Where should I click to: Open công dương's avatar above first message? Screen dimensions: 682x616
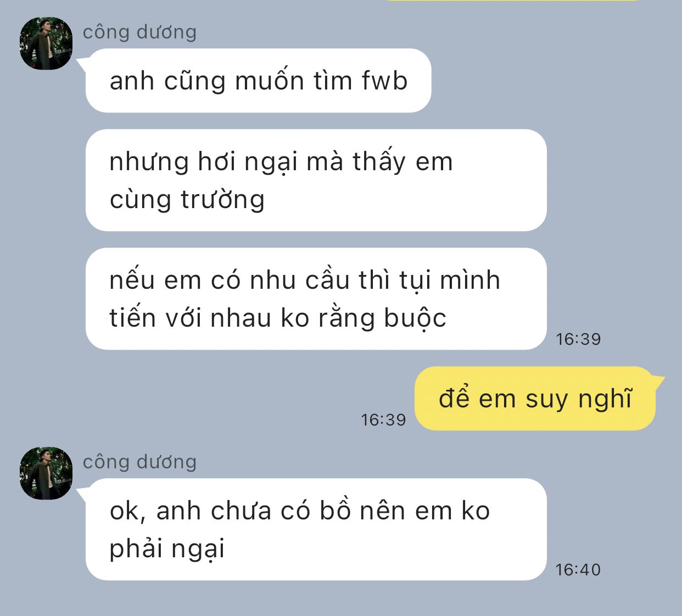point(46,43)
